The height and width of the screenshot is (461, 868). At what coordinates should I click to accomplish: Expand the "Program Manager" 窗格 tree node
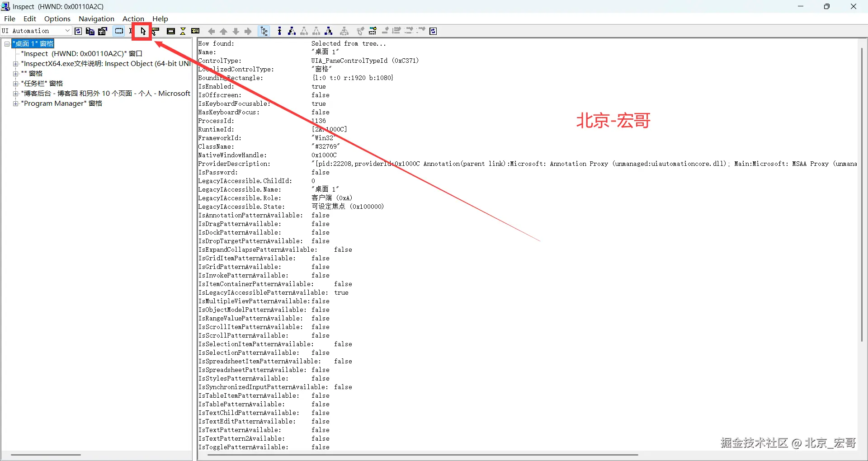[x=16, y=103]
